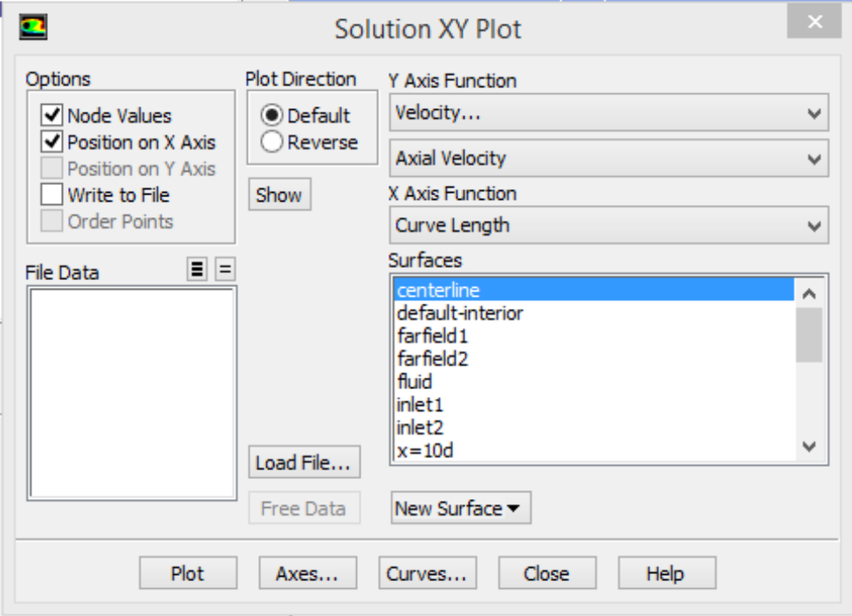852x616 pixels.
Task: Click the Surfaces list scrollbar thumb
Action: [809, 335]
